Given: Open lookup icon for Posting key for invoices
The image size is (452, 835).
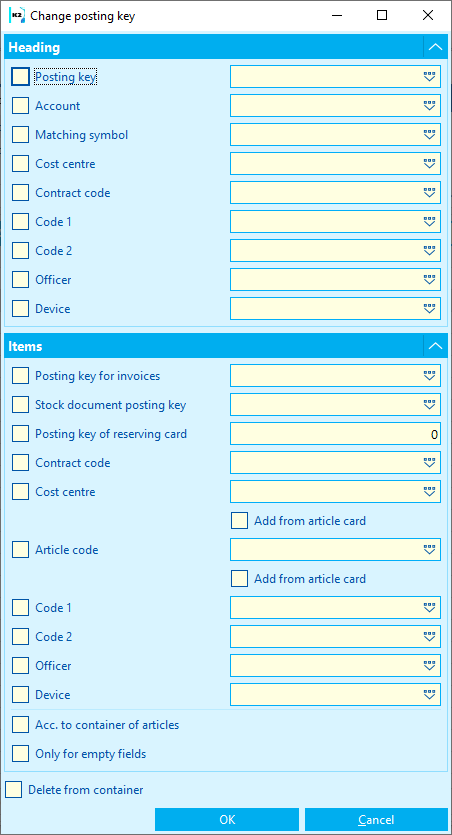Looking at the screenshot, I should [430, 376].
